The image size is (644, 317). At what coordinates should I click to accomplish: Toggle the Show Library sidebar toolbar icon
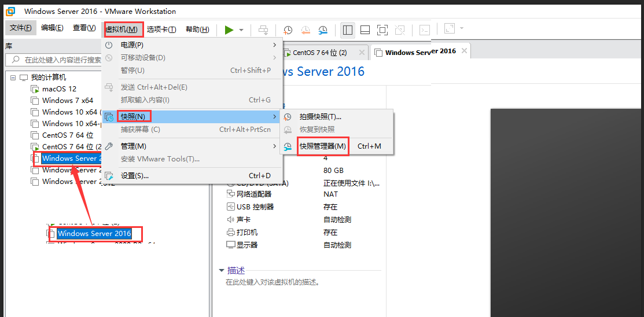pos(348,30)
